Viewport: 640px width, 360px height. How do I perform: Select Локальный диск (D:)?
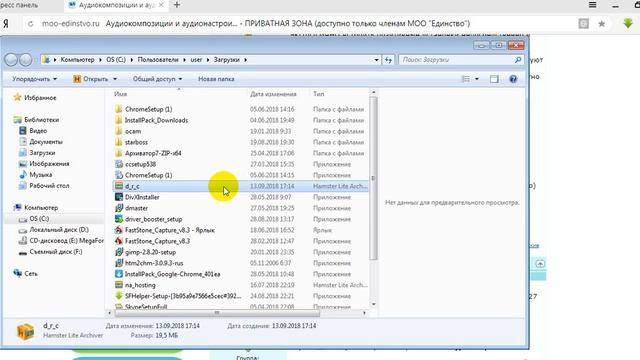(59, 230)
